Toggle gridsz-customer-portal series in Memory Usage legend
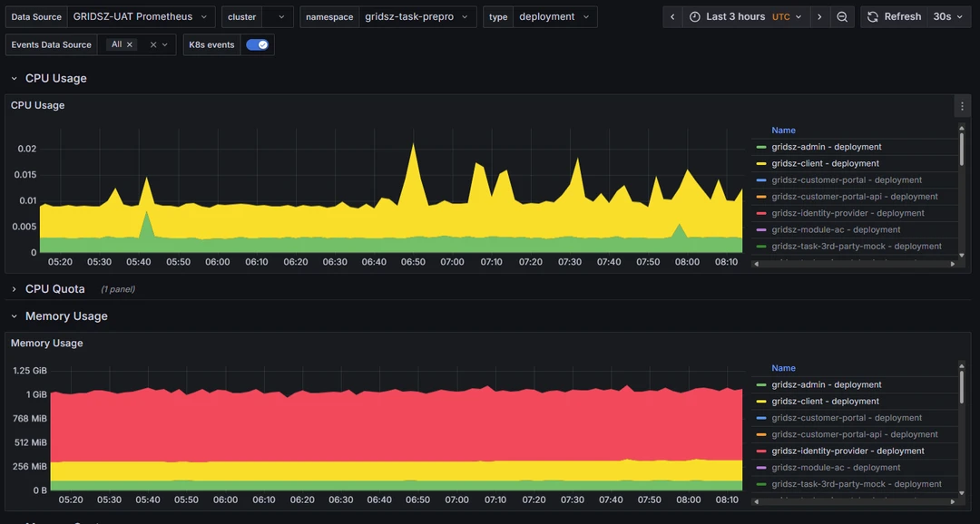The height and width of the screenshot is (524, 980). (x=834, y=418)
